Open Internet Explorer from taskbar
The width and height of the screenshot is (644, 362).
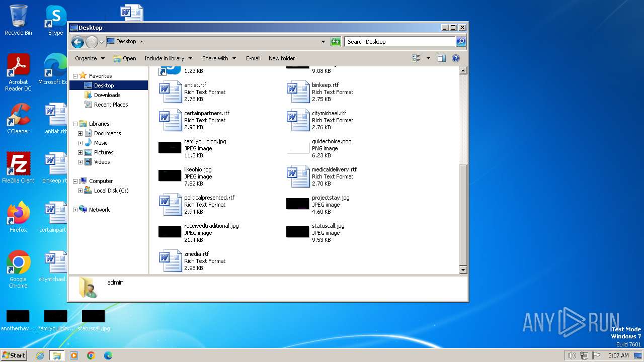point(40,355)
